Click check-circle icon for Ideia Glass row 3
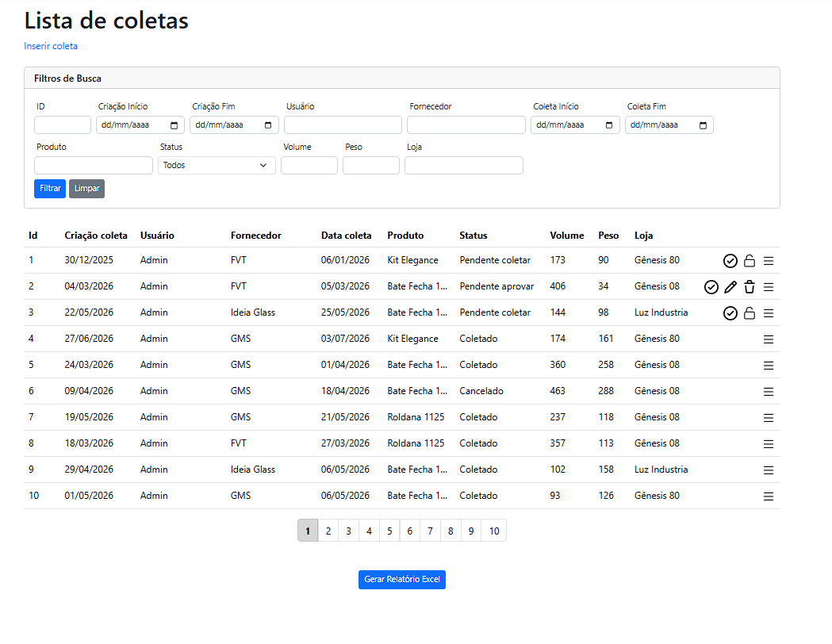832x644 pixels. 730,313
